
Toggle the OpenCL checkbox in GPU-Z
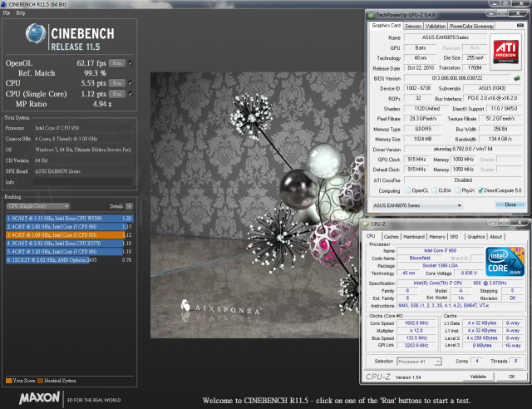click(408, 190)
